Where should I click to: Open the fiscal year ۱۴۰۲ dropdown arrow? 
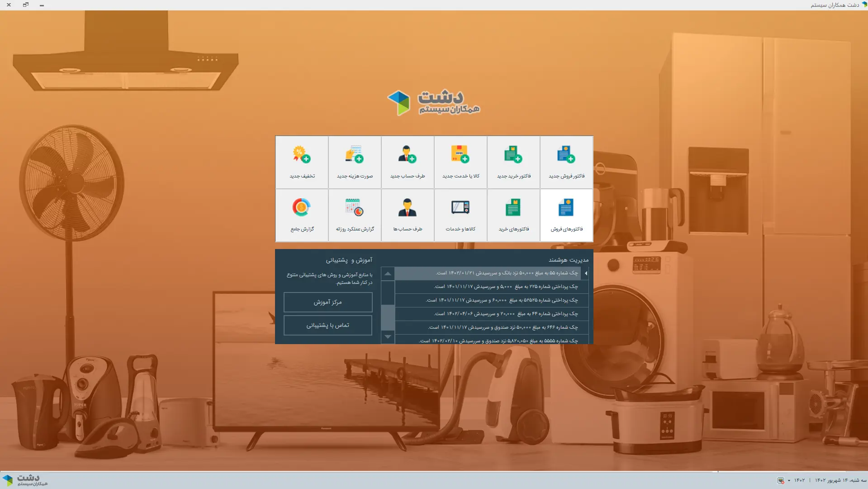click(x=789, y=480)
